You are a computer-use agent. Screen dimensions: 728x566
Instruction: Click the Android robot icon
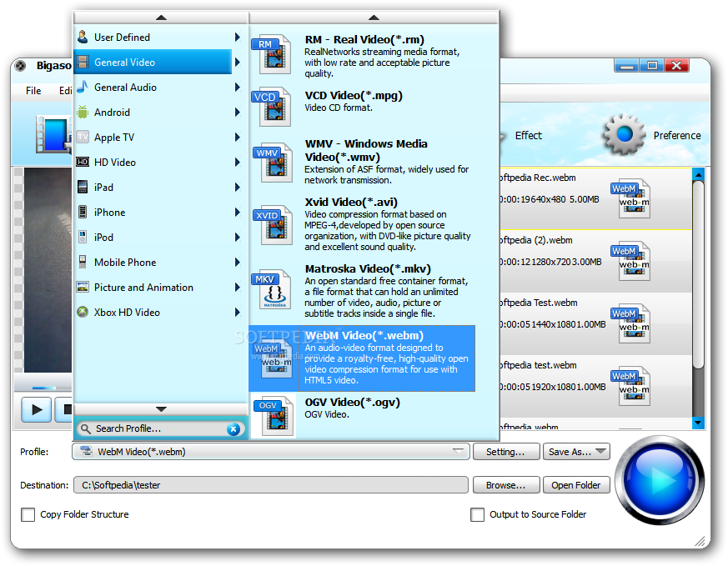[83, 112]
